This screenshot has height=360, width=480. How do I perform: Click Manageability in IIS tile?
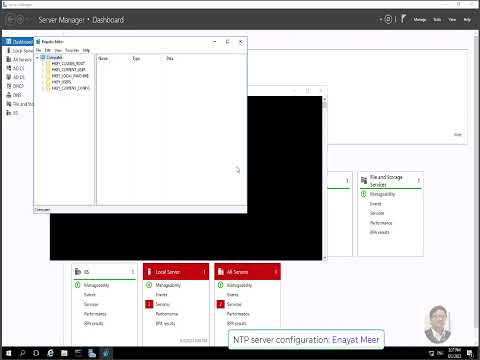[x=96, y=285]
